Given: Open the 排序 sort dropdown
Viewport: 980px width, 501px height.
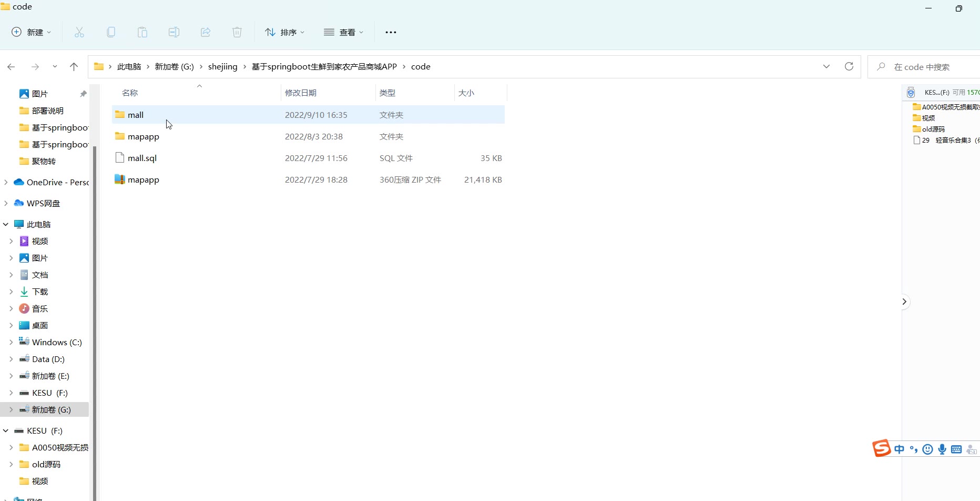Looking at the screenshot, I should pyautogui.click(x=284, y=32).
